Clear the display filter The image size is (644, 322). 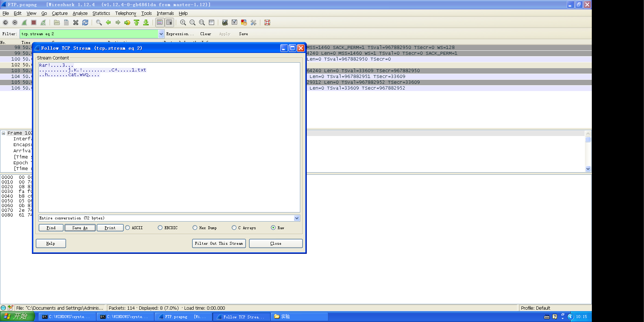(x=206, y=34)
